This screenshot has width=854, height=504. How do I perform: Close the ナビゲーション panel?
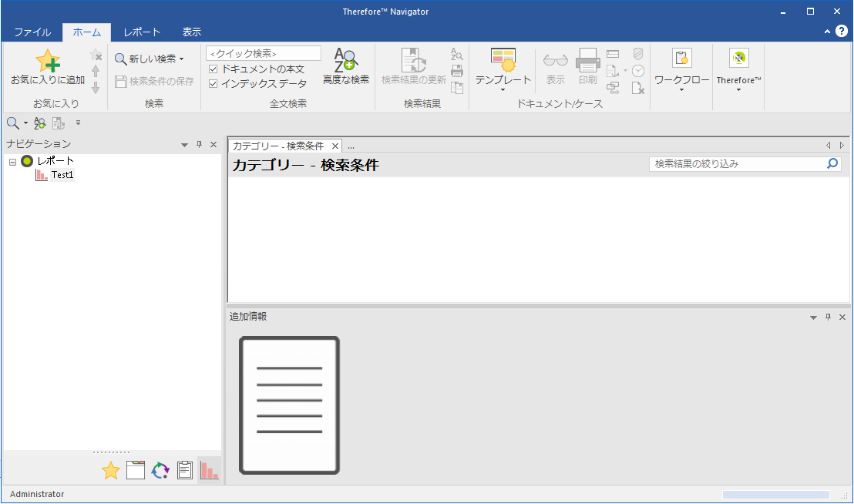click(213, 144)
